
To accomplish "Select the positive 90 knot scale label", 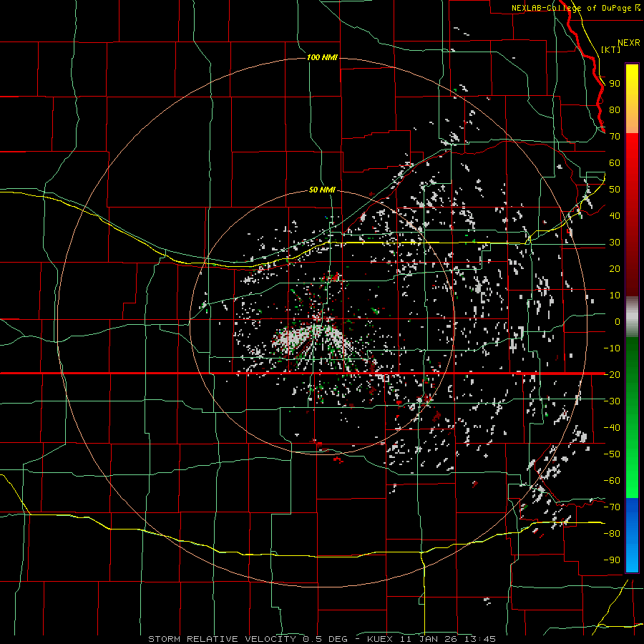I will click(x=615, y=84).
